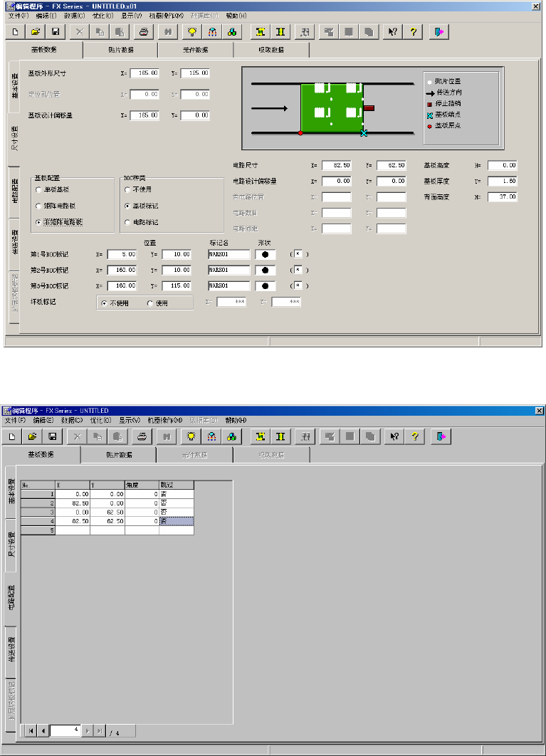Open 文件(F) menu in top window

pyautogui.click(x=19, y=16)
